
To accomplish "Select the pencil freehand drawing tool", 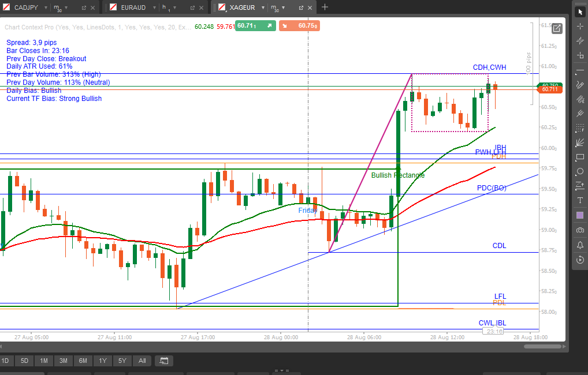I will (580, 85).
